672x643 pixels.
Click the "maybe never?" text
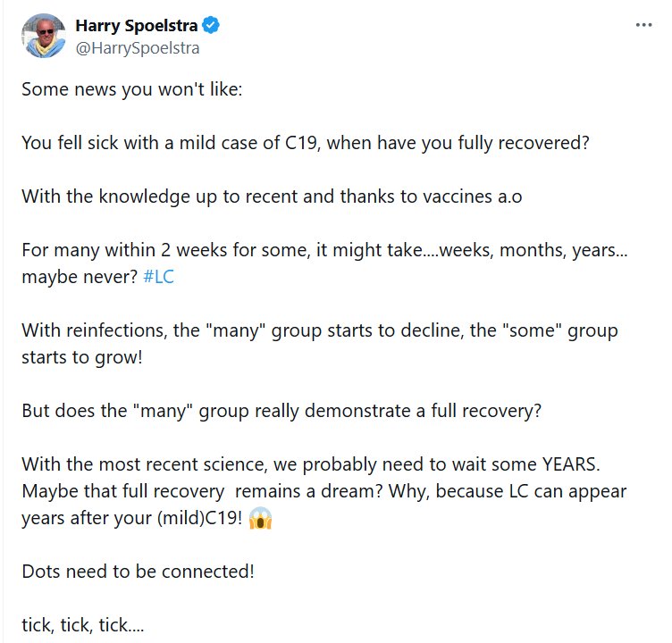click(79, 278)
